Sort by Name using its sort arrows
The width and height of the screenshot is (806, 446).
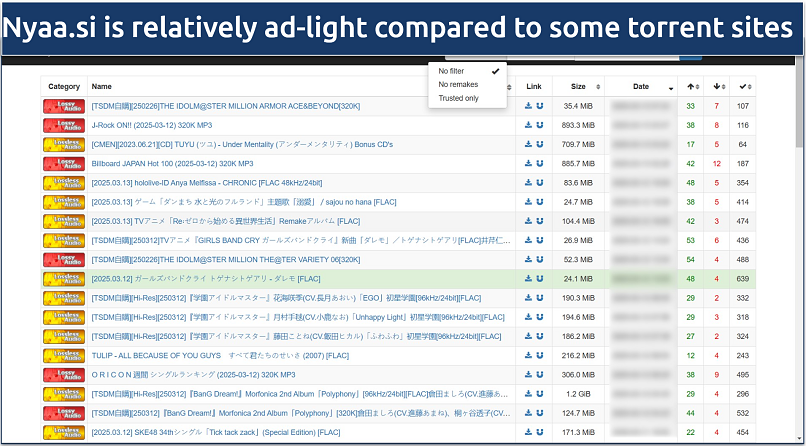pos(509,87)
